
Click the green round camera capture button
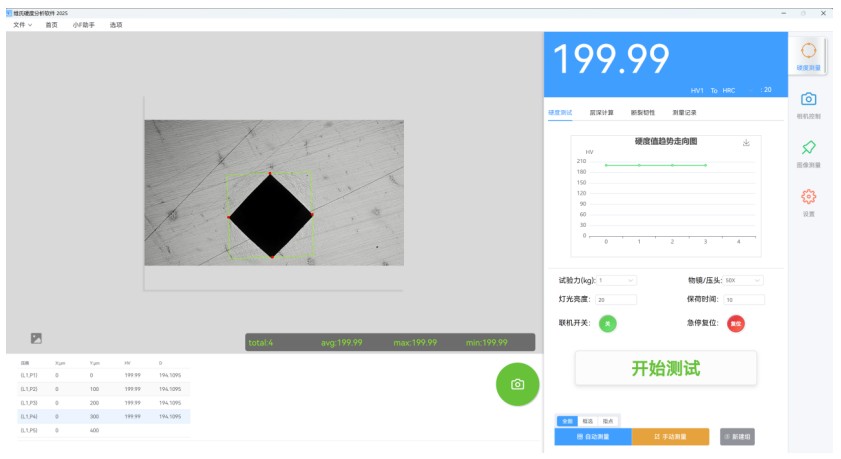click(x=517, y=384)
